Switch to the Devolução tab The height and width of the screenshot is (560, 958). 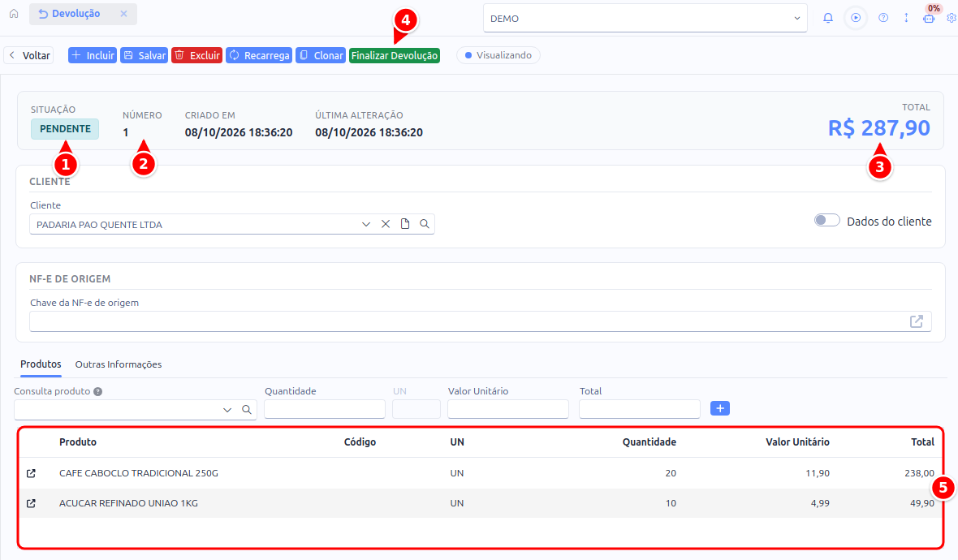83,14
